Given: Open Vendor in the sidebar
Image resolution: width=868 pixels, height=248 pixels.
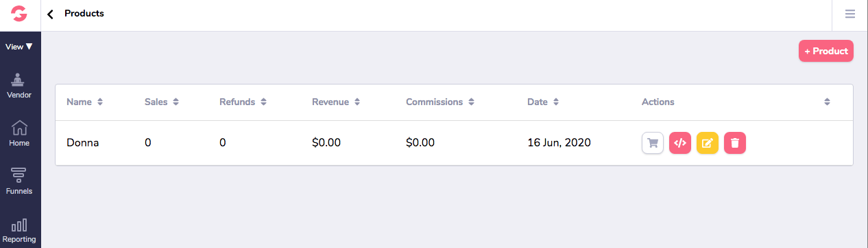Looking at the screenshot, I should pyautogui.click(x=19, y=86).
